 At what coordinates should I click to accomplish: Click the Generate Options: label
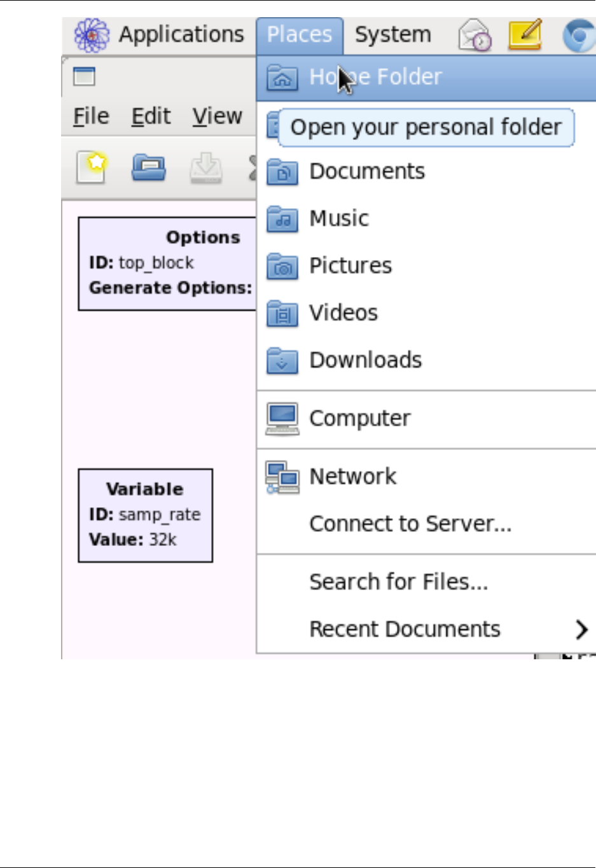tap(170, 288)
